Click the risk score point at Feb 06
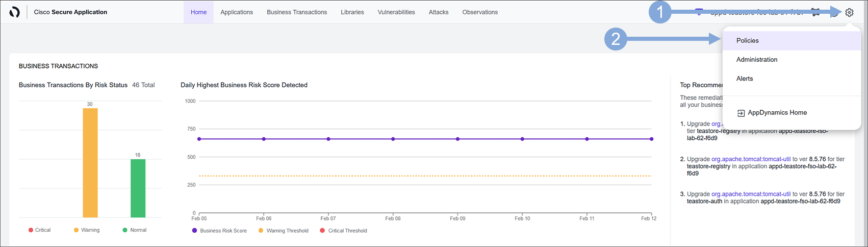The height and width of the screenshot is (247, 868). (x=264, y=139)
